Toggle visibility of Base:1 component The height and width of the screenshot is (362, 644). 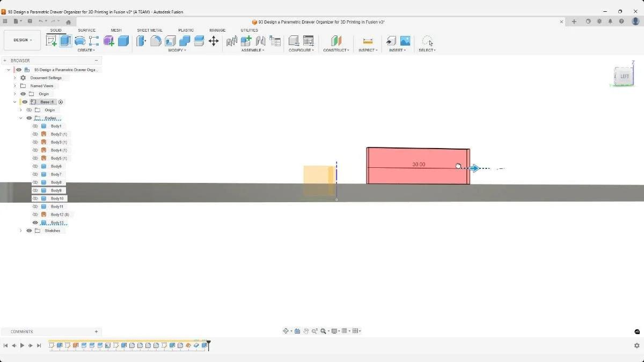tap(25, 102)
